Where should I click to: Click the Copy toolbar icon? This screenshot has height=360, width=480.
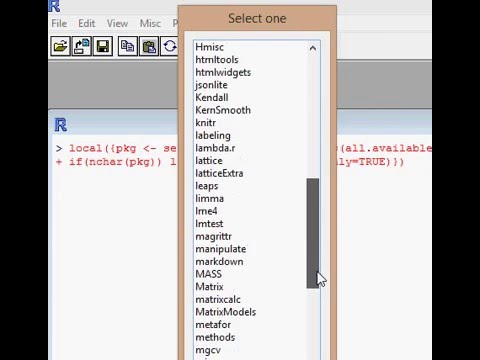coord(127,46)
